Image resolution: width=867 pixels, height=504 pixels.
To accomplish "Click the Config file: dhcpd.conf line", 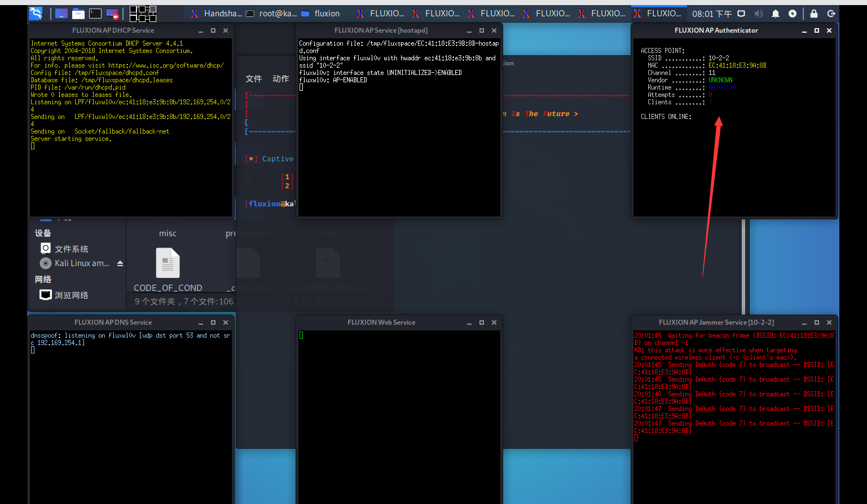I will (x=95, y=73).
